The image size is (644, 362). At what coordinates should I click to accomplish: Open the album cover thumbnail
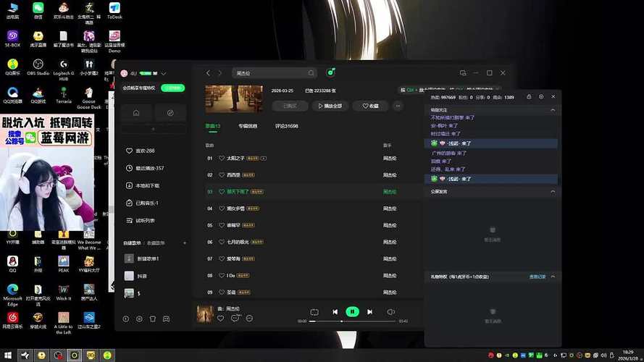(x=234, y=98)
